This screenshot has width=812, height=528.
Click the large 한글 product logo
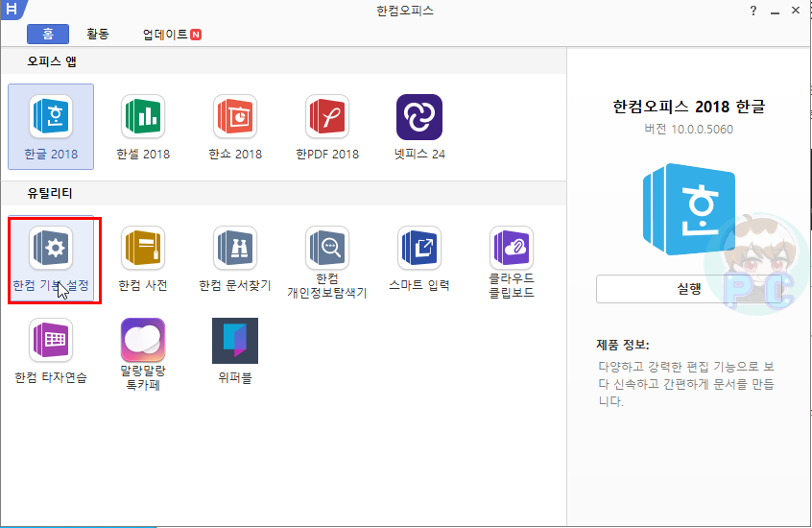[x=689, y=209]
